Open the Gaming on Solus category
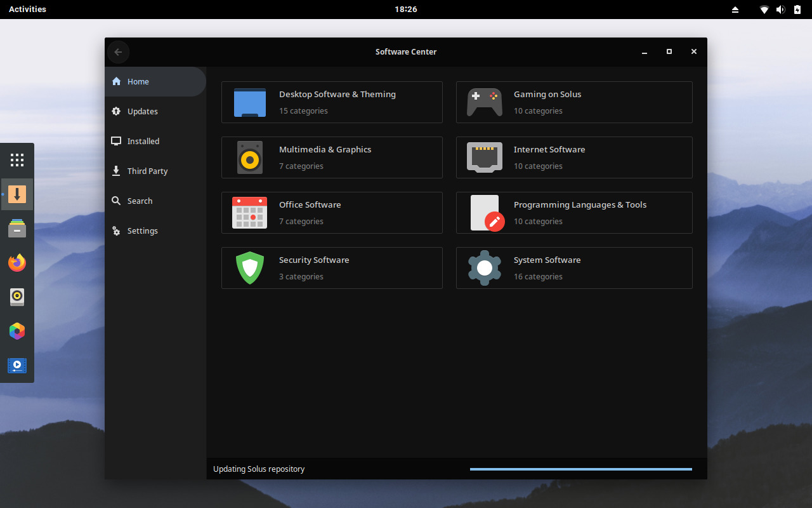 pyautogui.click(x=574, y=102)
